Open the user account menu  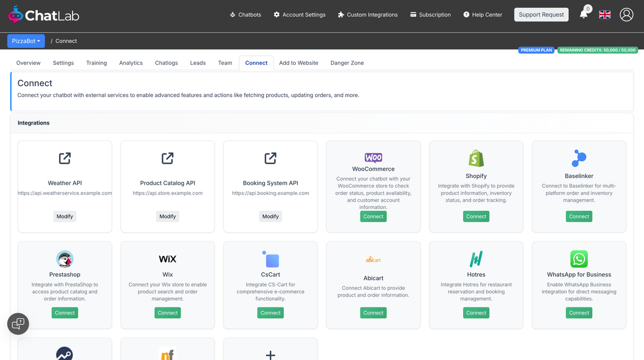point(626,14)
